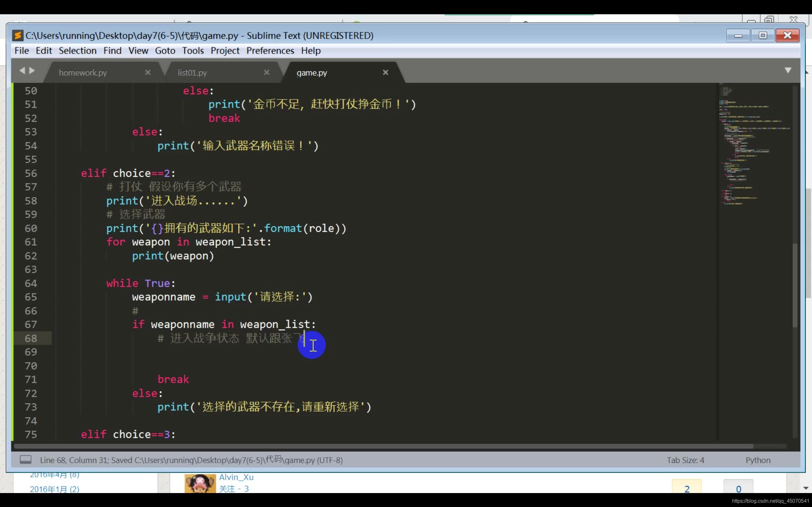Close the homework.py tab
The image size is (812, 507).
tap(147, 73)
